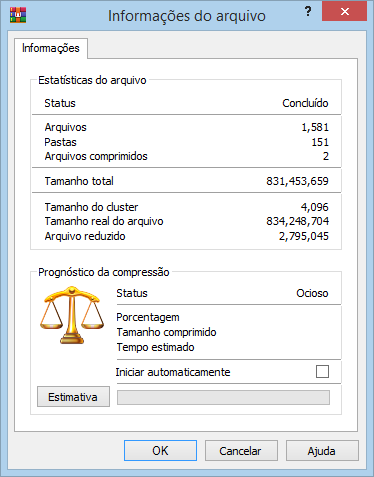Click the Tamanho real do arquivo label
Screen dimensions: 374x477
click(104, 221)
